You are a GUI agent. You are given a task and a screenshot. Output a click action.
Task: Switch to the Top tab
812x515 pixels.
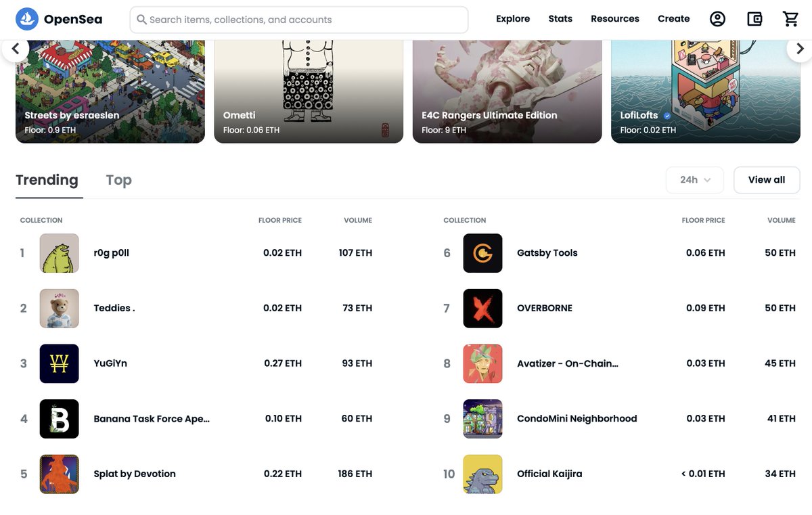point(118,180)
